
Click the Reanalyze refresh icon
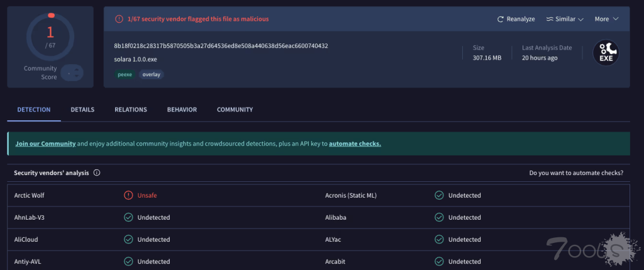coord(501,19)
